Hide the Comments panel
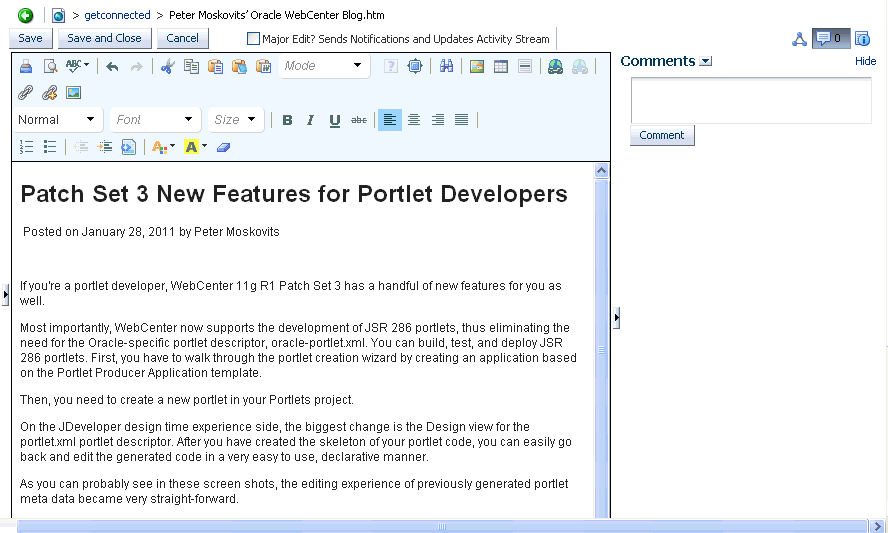888x533 pixels. [x=865, y=61]
